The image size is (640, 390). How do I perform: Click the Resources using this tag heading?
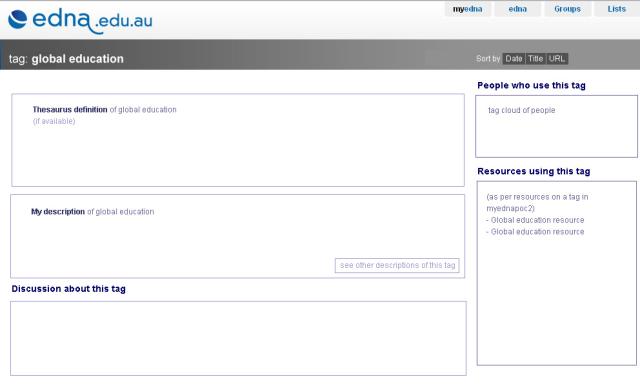(x=533, y=171)
